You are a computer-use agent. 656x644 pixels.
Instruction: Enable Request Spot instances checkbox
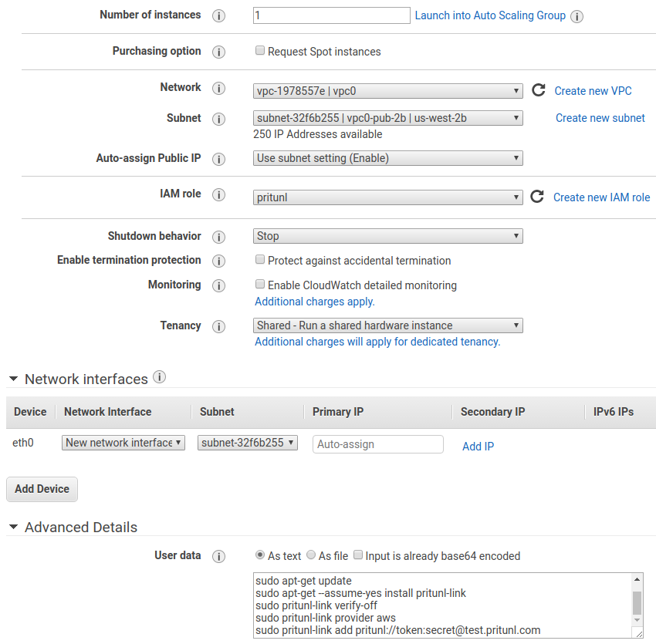coord(260,52)
